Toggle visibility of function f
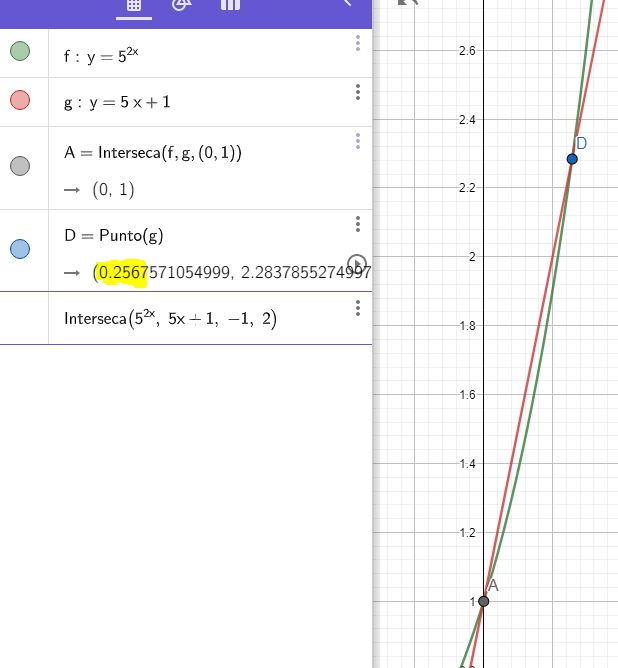Viewport: 618px width, 668px height. coord(20,52)
